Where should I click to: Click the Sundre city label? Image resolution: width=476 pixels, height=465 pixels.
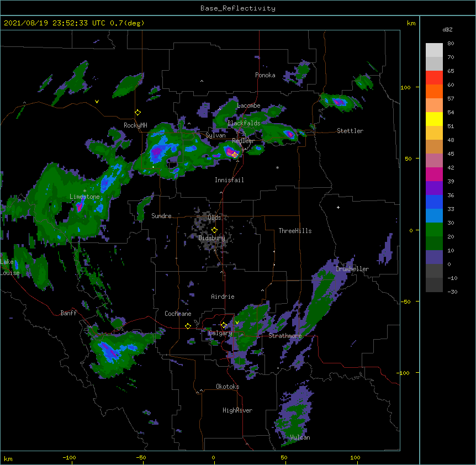[161, 216]
